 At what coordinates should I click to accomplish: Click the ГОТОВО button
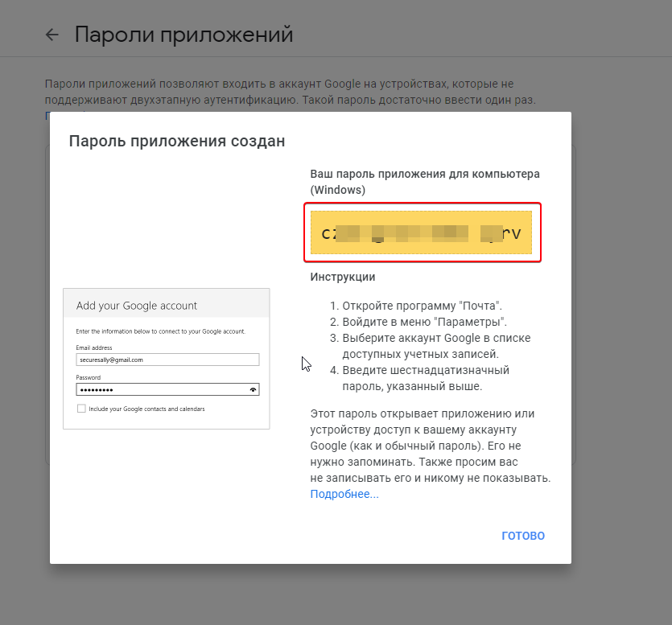[523, 536]
